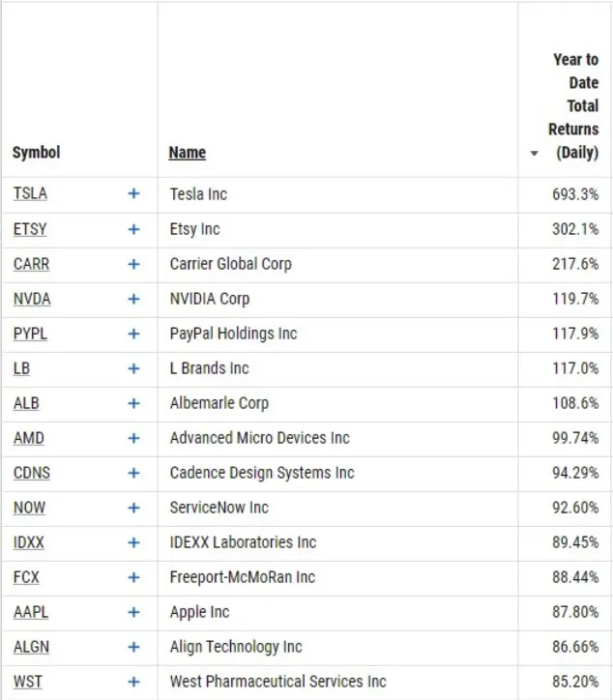The height and width of the screenshot is (700, 613).
Task: Add AAPL using its plus icon
Action: pyautogui.click(x=133, y=612)
